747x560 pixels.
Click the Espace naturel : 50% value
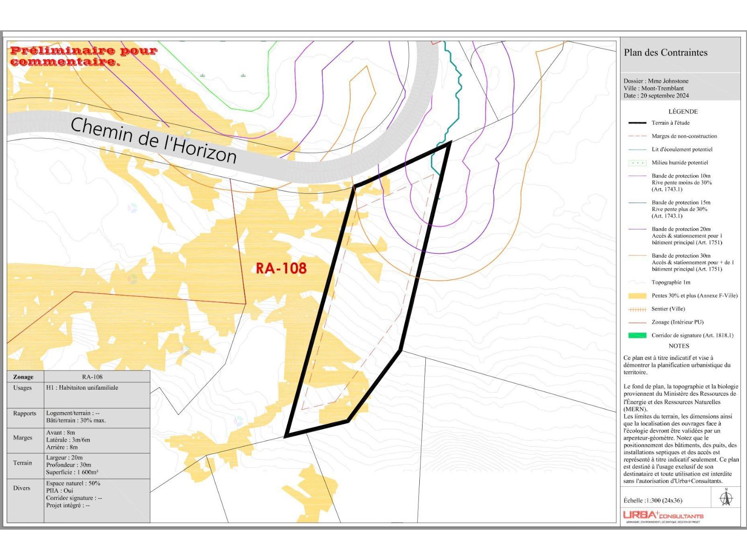[73, 483]
